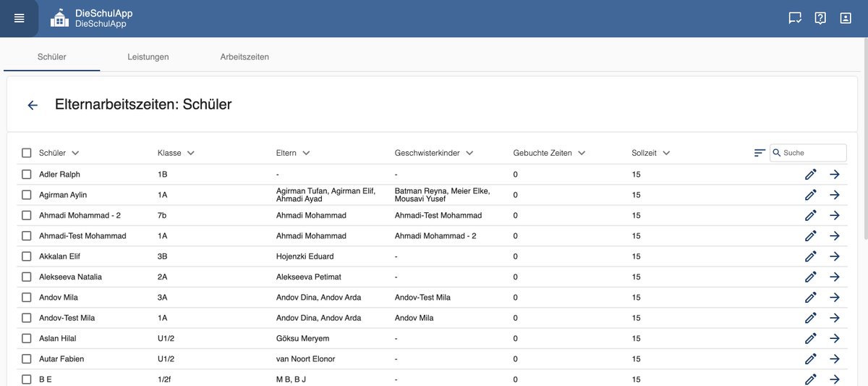Switch to the Arbeitszeiten tab
This screenshot has height=386, width=868.
point(244,56)
